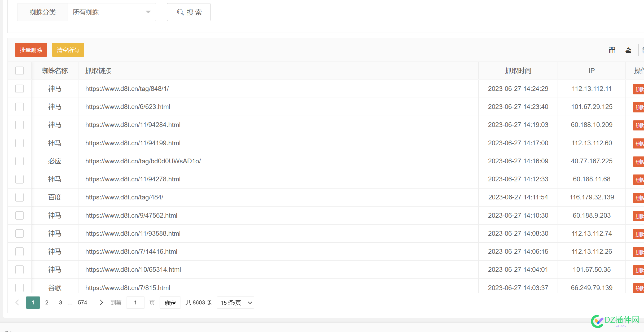Image resolution: width=644 pixels, height=332 pixels.
Task: Delete the row with IP 60.188.10.209
Action: (638, 125)
